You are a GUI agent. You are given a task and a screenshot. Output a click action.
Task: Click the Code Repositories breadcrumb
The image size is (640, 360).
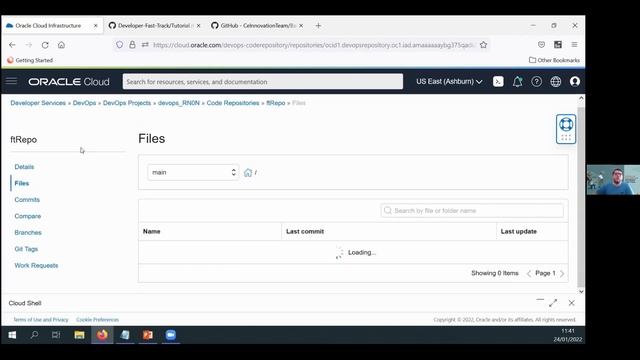pyautogui.click(x=233, y=103)
